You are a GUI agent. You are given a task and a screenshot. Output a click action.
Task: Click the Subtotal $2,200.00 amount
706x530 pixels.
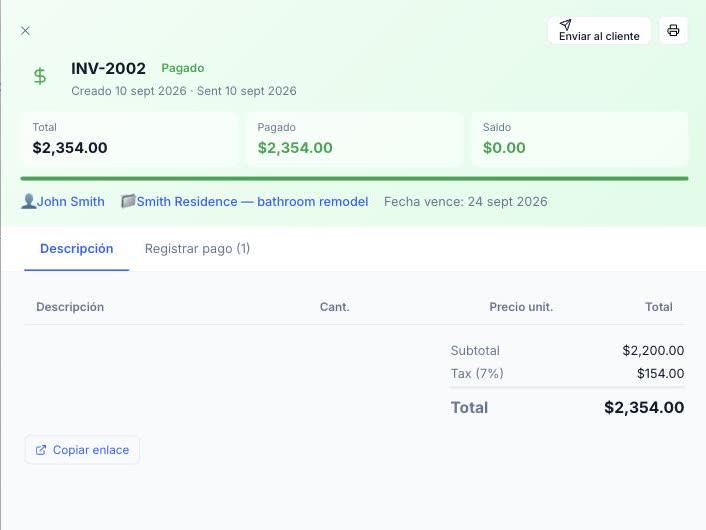[x=653, y=350]
